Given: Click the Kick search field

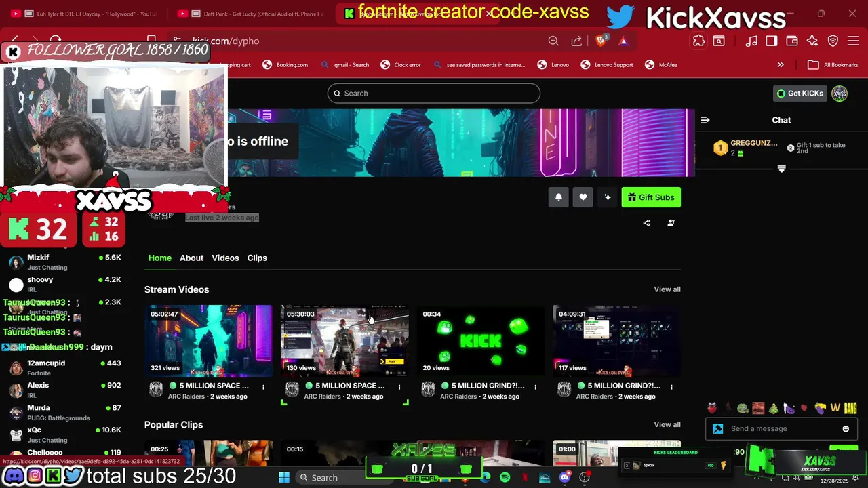Looking at the screenshot, I should click(434, 94).
